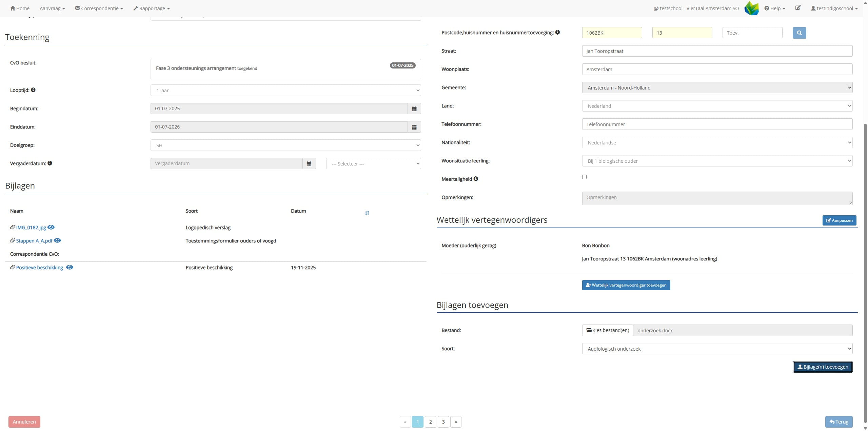Image resolution: width=868 pixels, height=431 pixels.
Task: Click the paperclip icon beside Stappen A_A.pdf
Action: tap(13, 240)
